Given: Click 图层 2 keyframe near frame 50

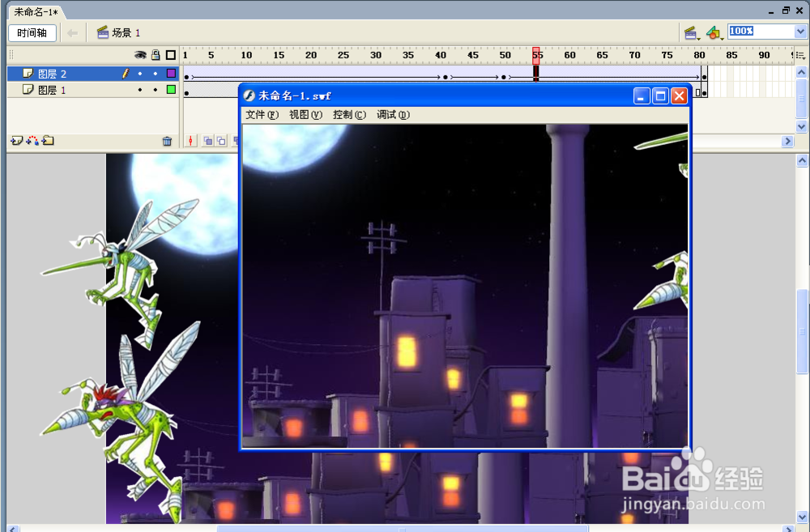Looking at the screenshot, I should (x=504, y=78).
